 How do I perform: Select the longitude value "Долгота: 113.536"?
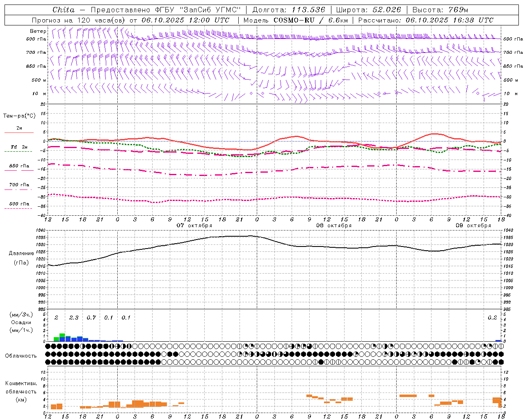(289, 10)
